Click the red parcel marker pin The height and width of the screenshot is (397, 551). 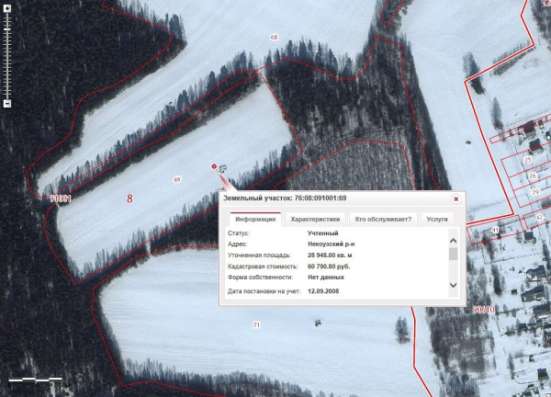pyautogui.click(x=214, y=166)
